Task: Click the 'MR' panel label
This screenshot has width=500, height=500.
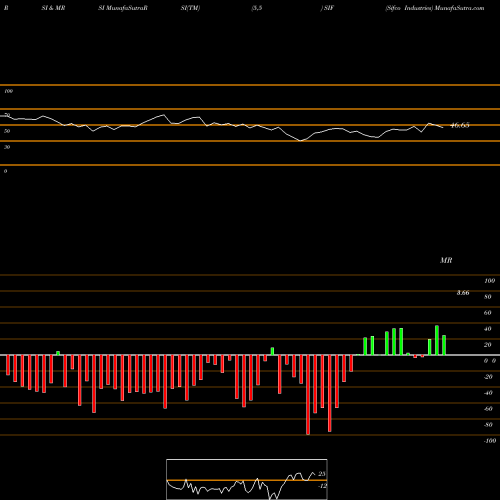Action: coord(446,260)
